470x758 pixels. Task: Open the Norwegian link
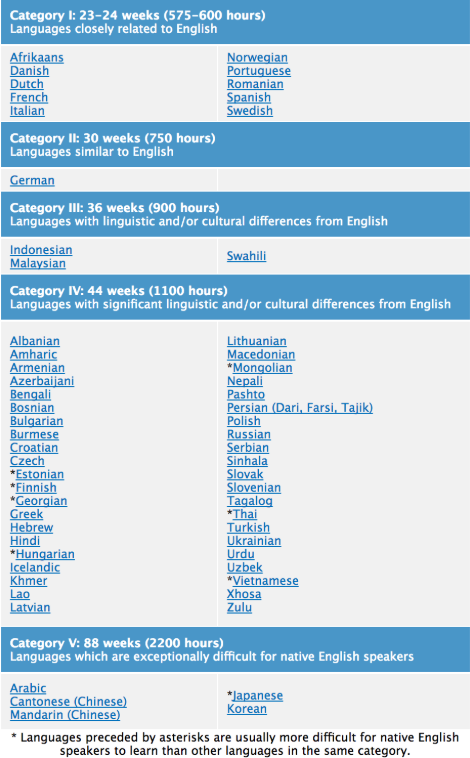tap(257, 58)
